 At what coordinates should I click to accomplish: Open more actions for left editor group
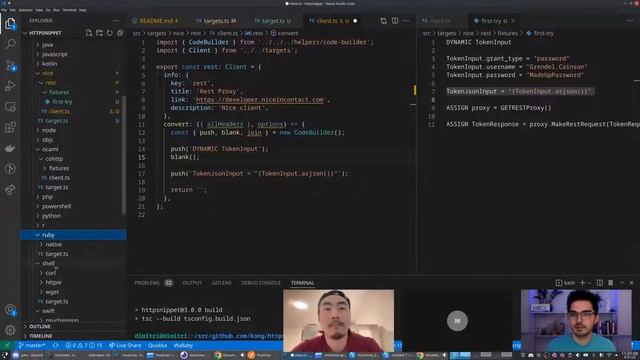(406, 21)
